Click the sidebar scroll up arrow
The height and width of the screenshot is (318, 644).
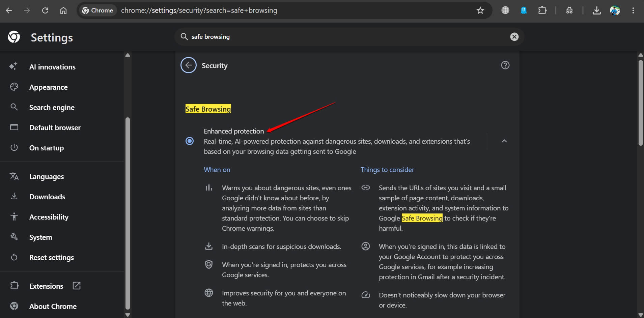[128, 55]
